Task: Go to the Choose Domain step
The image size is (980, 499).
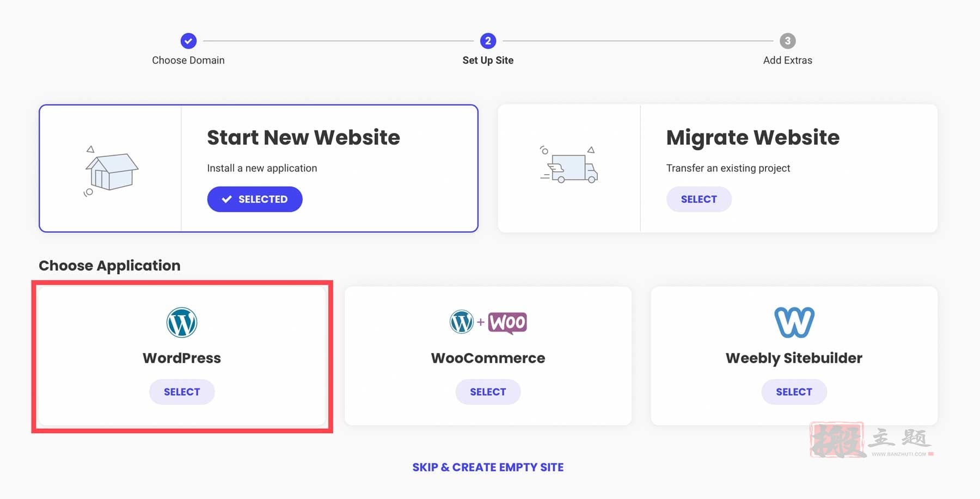Action: [x=188, y=60]
